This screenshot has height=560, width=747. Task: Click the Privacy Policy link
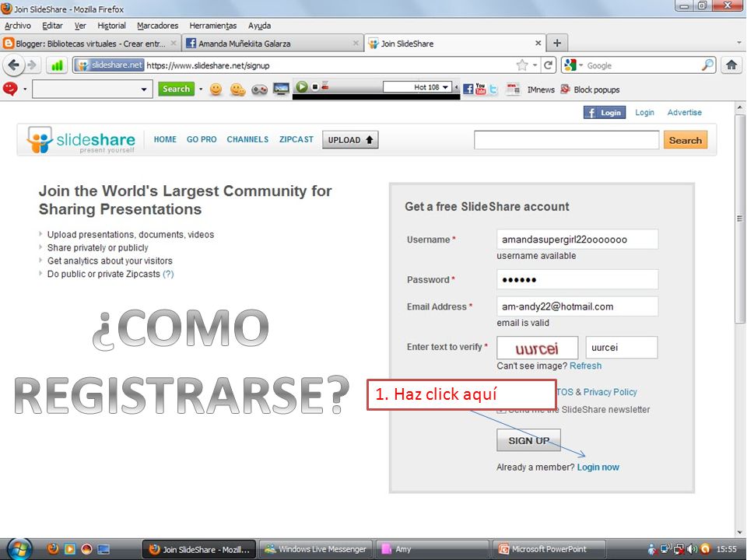tap(610, 392)
